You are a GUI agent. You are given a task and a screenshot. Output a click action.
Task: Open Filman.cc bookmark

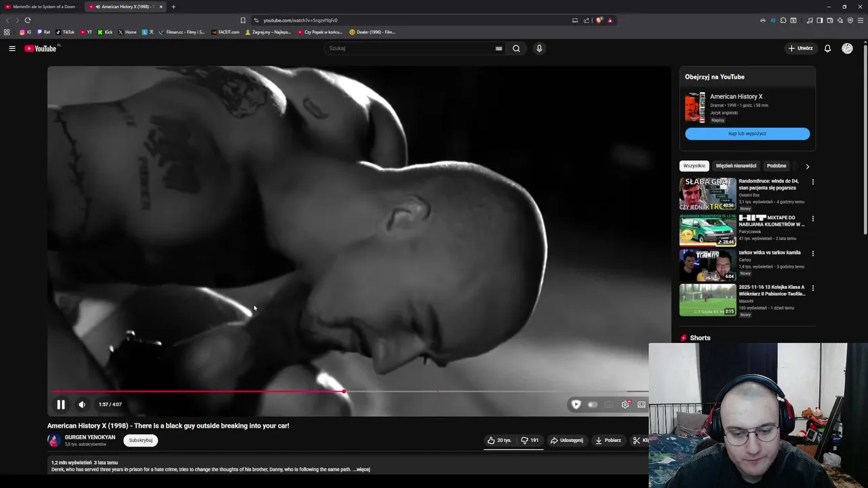click(182, 32)
